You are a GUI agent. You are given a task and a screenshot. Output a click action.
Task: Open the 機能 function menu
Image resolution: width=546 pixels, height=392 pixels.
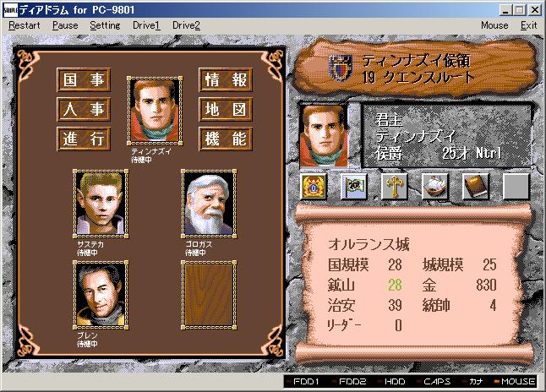coord(226,139)
